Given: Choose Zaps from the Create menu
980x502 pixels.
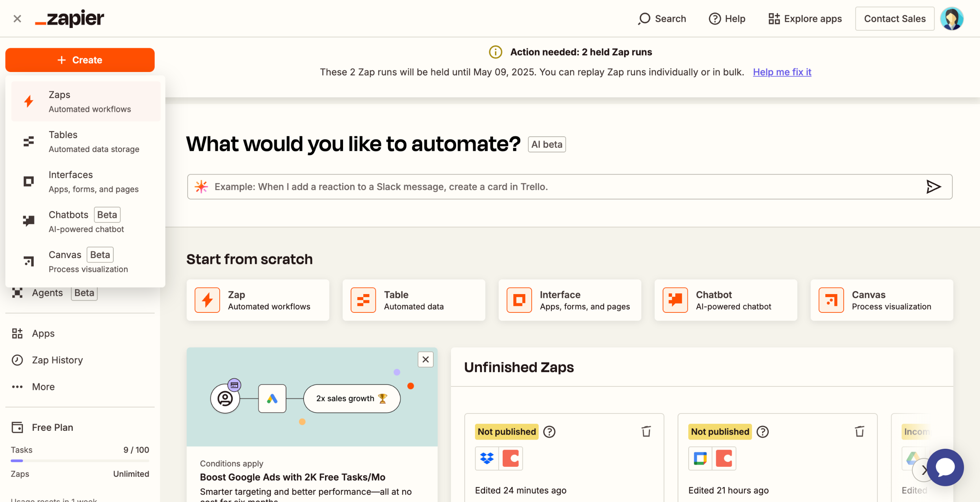Looking at the screenshot, I should tap(86, 101).
